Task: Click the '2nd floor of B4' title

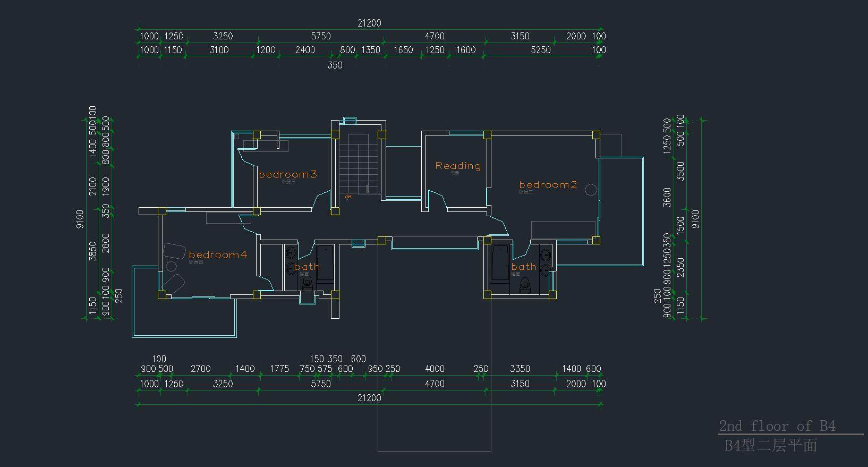Action: tap(777, 426)
